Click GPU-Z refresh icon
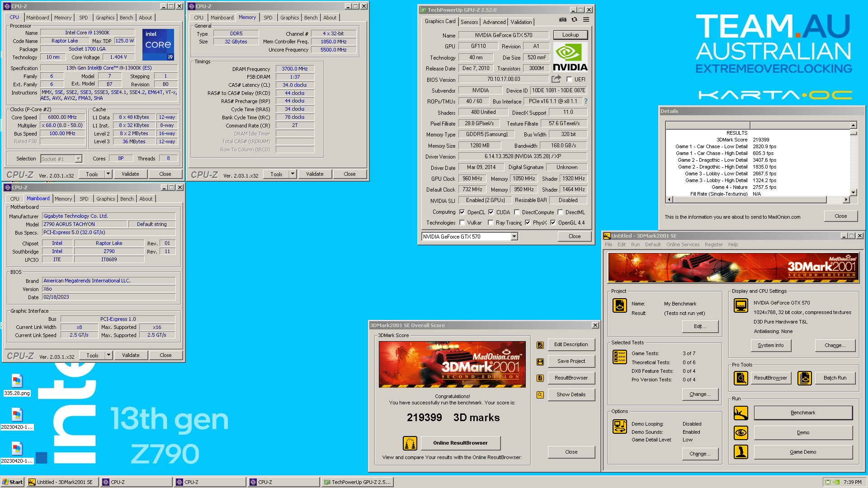This screenshot has height=488, width=868. 574,20
